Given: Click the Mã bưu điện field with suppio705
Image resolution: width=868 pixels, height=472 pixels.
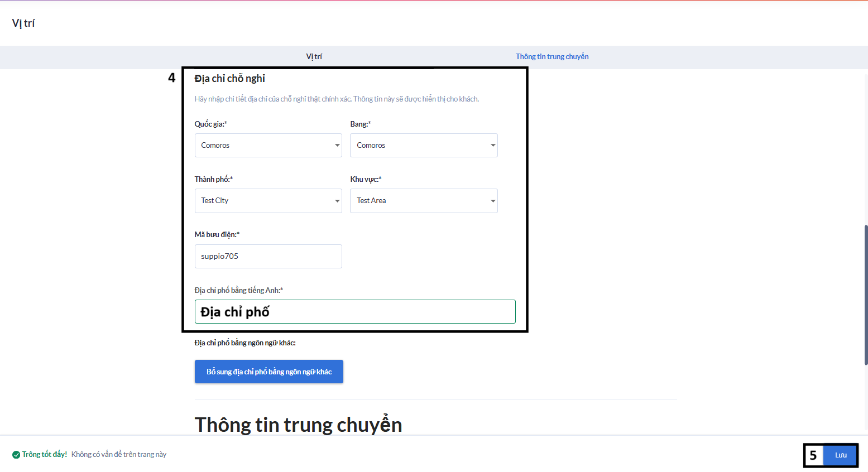Looking at the screenshot, I should click(268, 256).
